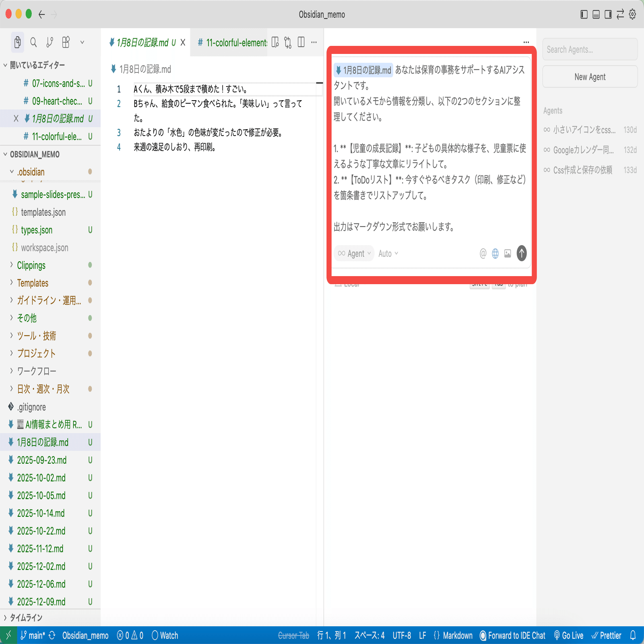Open notifications via the bell icon

[634, 636]
